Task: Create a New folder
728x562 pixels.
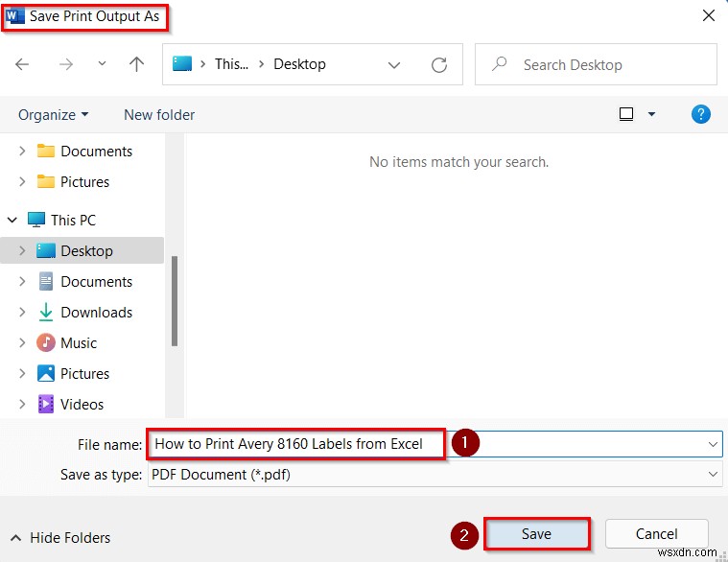Action: [159, 115]
